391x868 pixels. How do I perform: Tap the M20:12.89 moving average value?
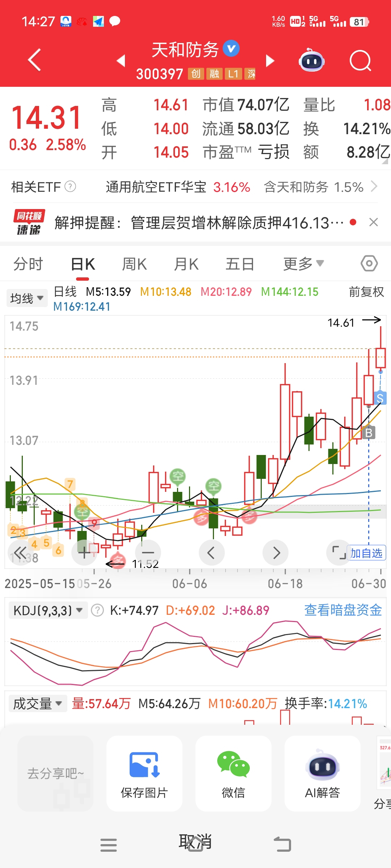tap(226, 292)
